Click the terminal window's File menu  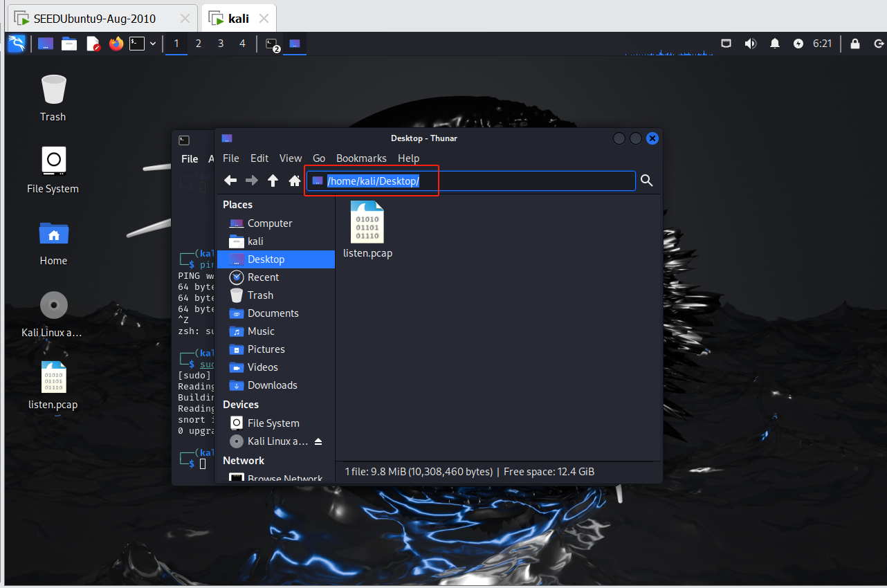(190, 159)
